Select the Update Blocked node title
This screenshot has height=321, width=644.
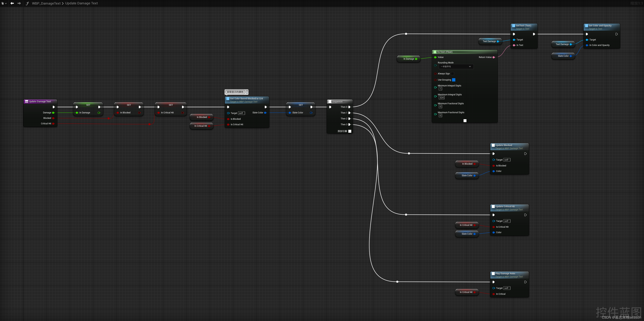click(x=503, y=145)
